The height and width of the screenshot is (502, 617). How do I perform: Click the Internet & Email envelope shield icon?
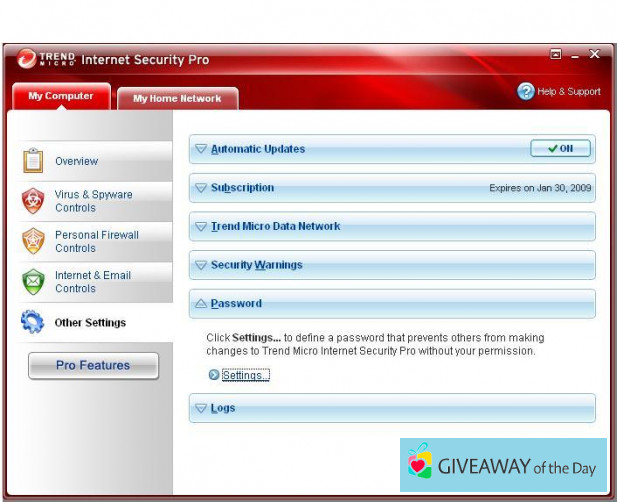(x=33, y=281)
